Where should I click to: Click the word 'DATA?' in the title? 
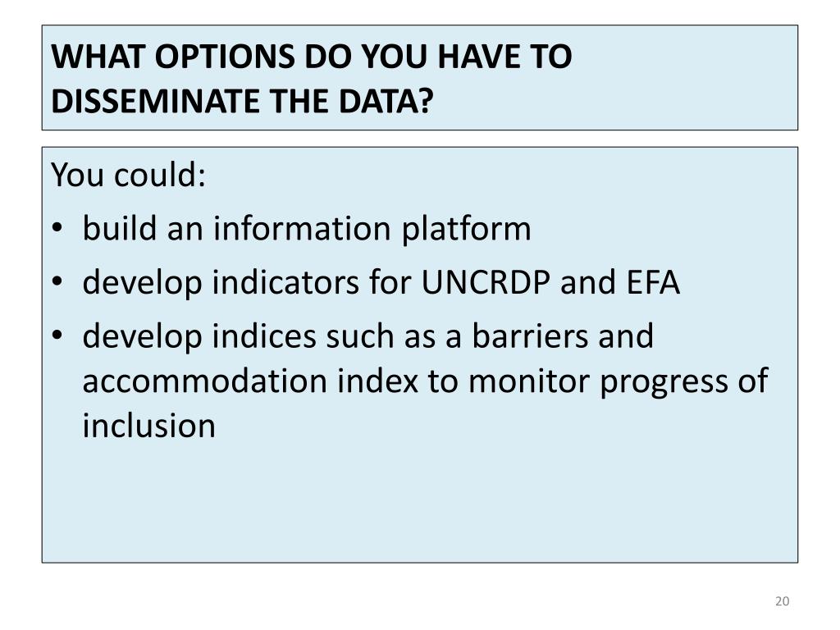coord(386,101)
